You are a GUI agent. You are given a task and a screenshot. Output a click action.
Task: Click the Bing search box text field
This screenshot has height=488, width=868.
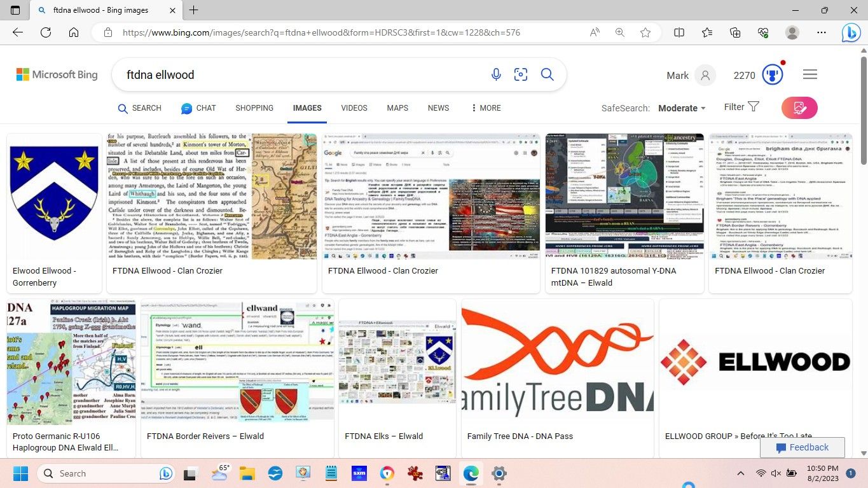[305, 75]
